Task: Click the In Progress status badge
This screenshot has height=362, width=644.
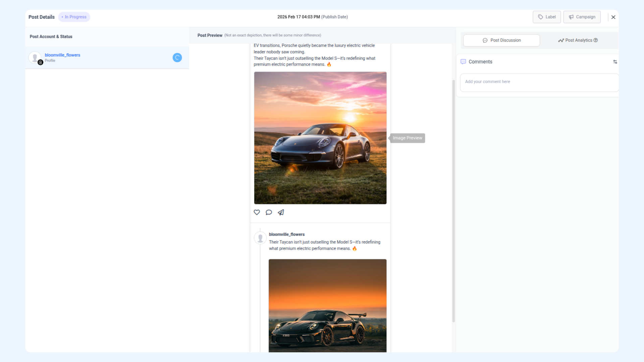Action: click(x=74, y=17)
